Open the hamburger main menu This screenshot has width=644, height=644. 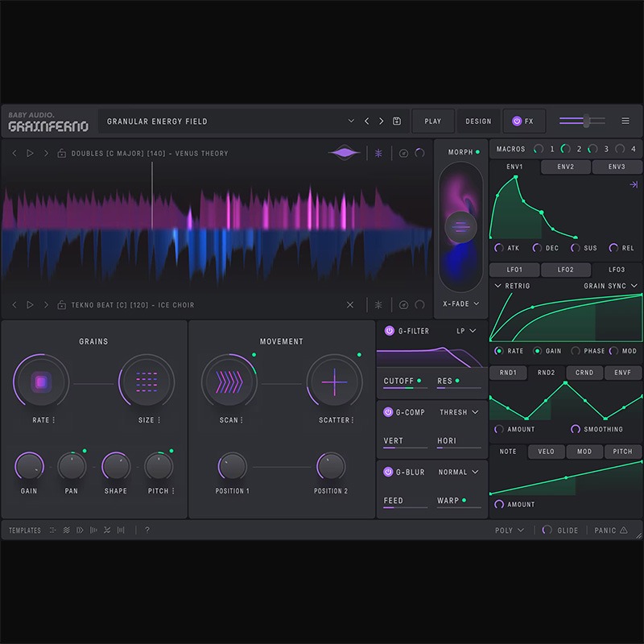click(x=625, y=121)
